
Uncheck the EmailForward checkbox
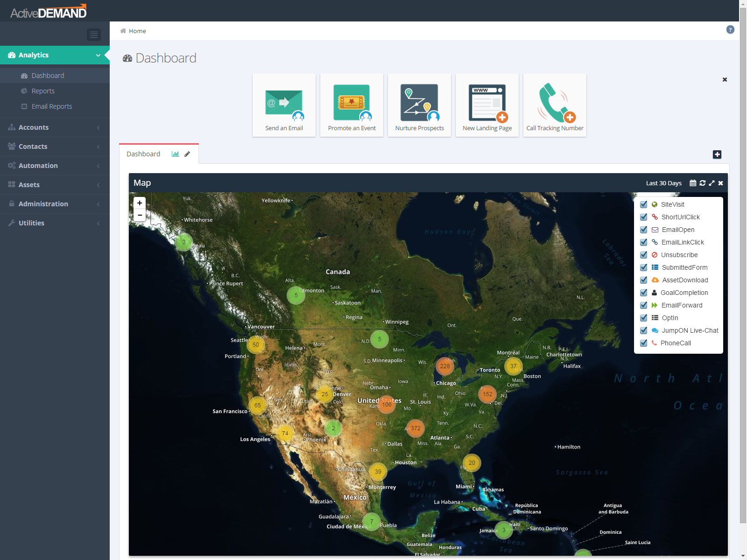point(643,305)
